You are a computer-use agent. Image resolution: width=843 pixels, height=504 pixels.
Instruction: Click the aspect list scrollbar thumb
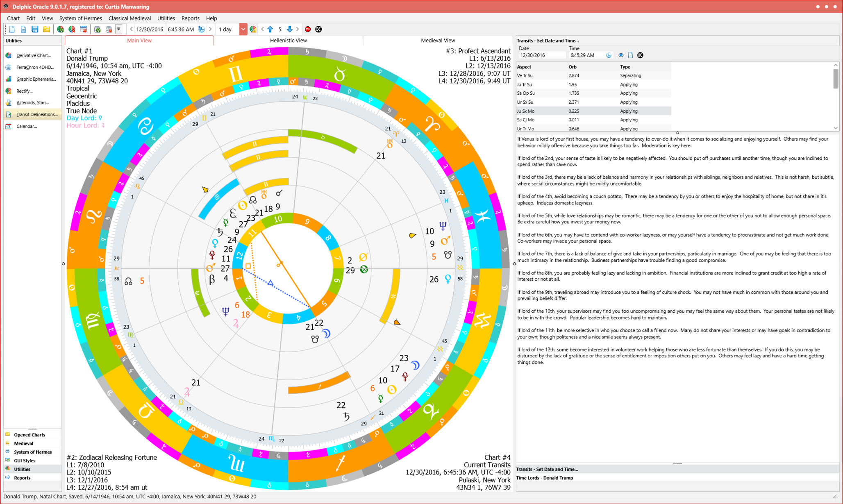836,78
